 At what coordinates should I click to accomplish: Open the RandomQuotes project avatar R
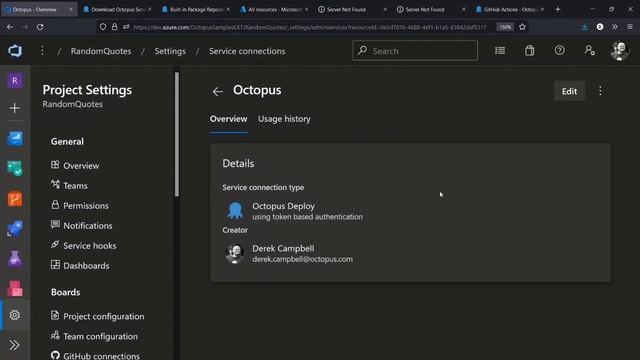tap(15, 81)
